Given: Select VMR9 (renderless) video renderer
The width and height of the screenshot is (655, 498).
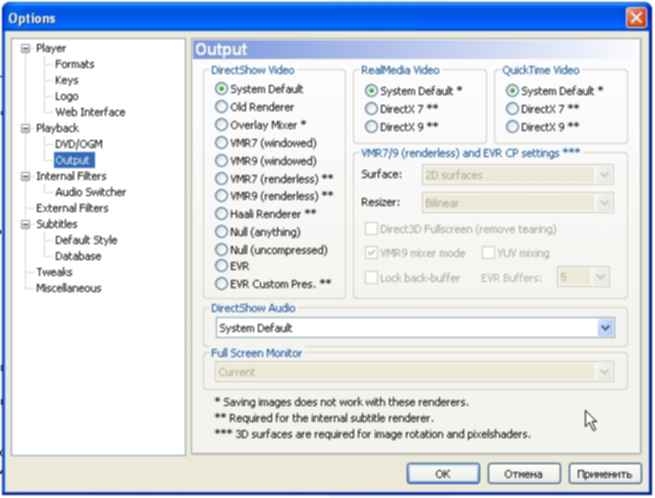Looking at the screenshot, I should coord(222,195).
